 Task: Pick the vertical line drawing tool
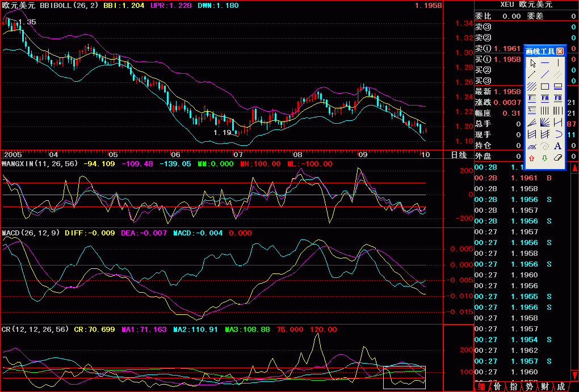558,63
